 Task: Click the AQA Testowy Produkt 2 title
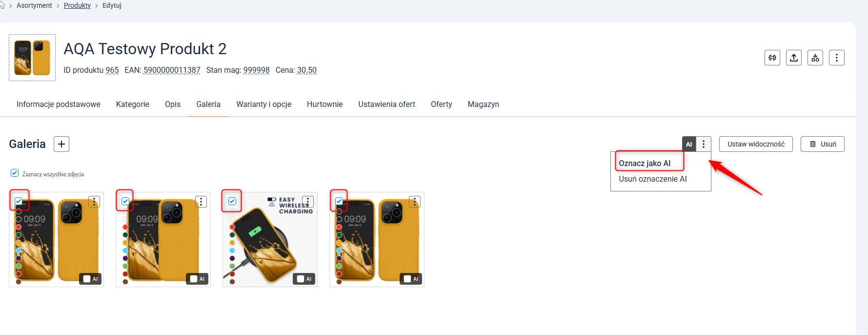pyautogui.click(x=145, y=49)
